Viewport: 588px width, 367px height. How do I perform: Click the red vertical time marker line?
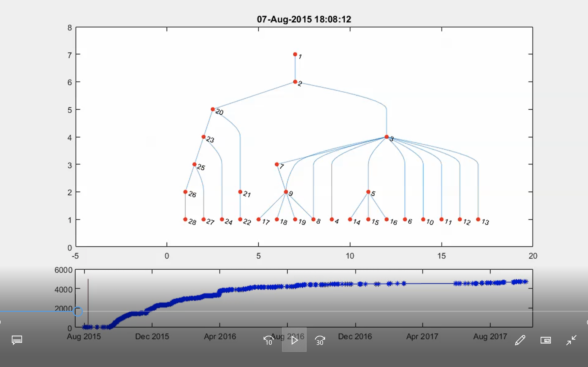(x=88, y=296)
